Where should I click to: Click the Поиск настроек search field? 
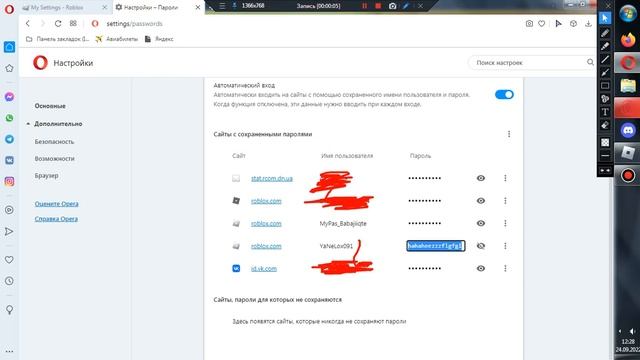tap(531, 62)
